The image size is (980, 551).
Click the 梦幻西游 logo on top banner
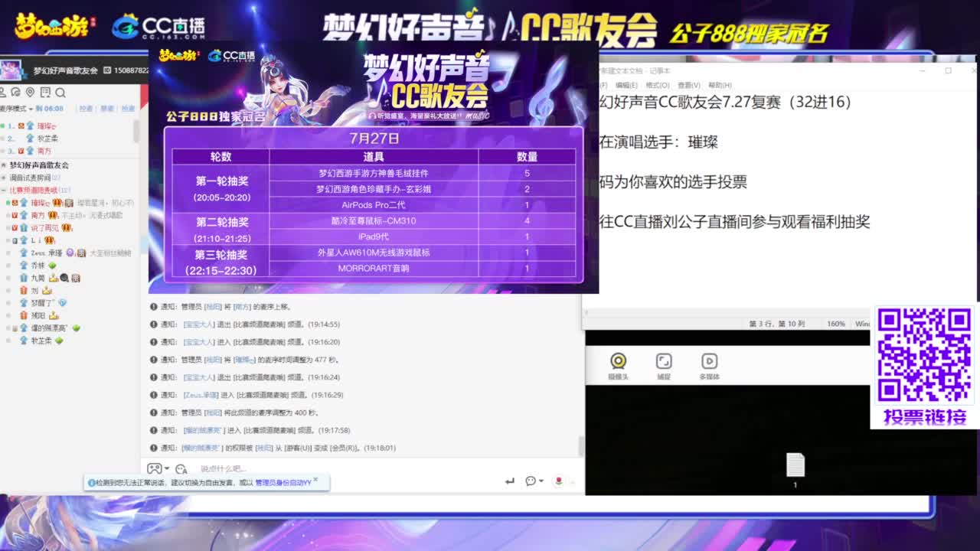pyautogui.click(x=54, y=25)
